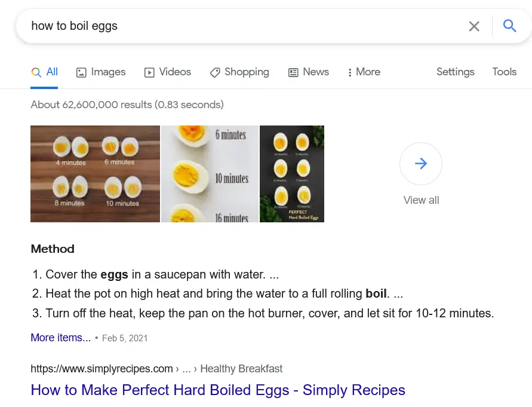This screenshot has width=532, height=407.
Task: Click the Shopping tab tag icon
Action: pyautogui.click(x=215, y=72)
